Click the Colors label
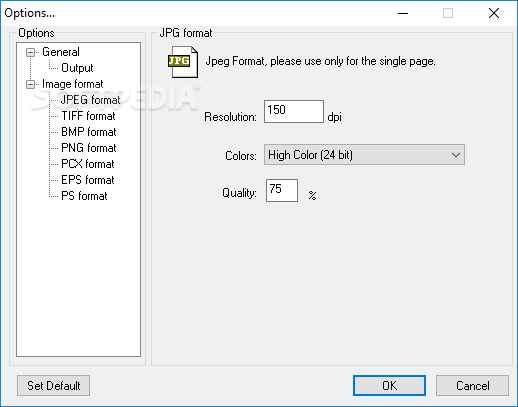 pyautogui.click(x=241, y=156)
